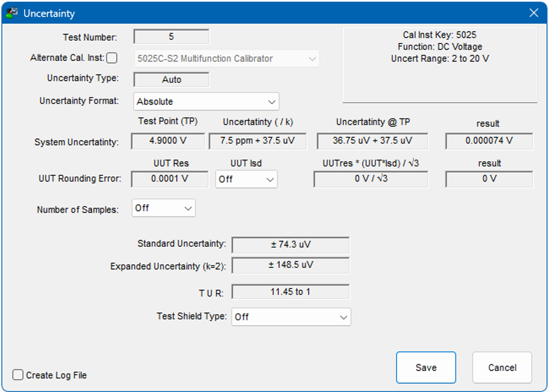Click the T U R 11.45 to 1 field

290,292
